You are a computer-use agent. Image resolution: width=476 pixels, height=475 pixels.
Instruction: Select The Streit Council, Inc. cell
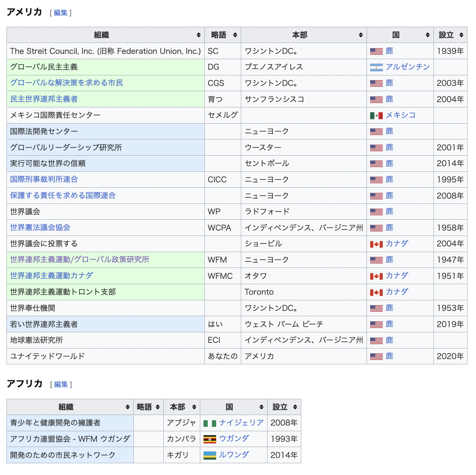click(x=106, y=51)
